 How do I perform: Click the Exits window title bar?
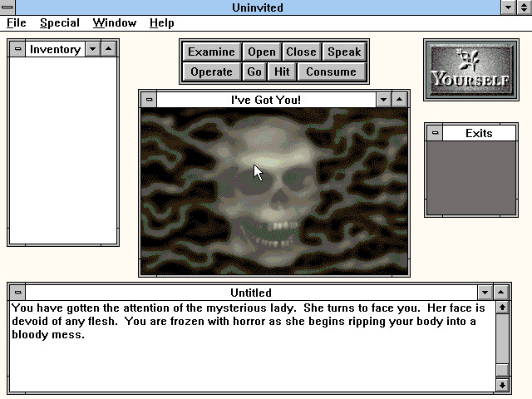479,133
